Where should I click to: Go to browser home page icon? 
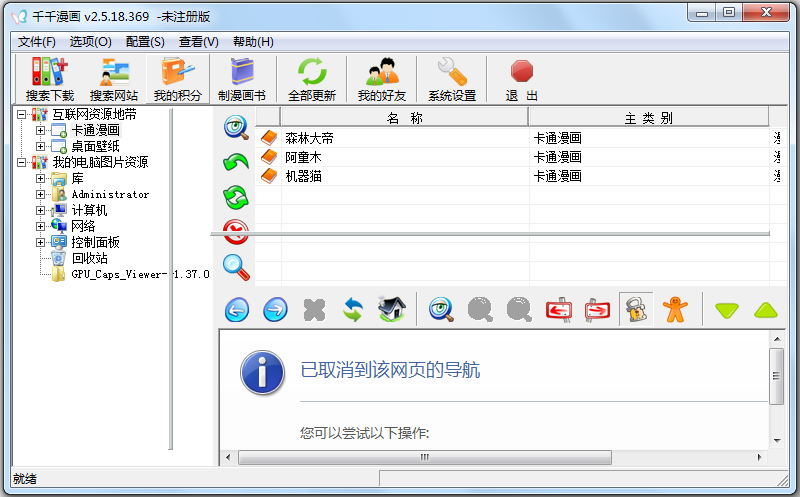[391, 310]
